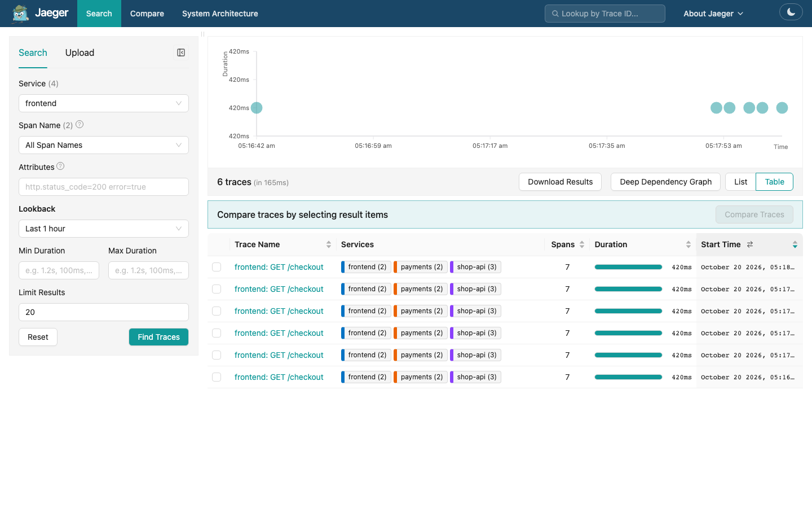Open System Architecture nav tab
This screenshot has width=812, height=508.
pos(220,14)
